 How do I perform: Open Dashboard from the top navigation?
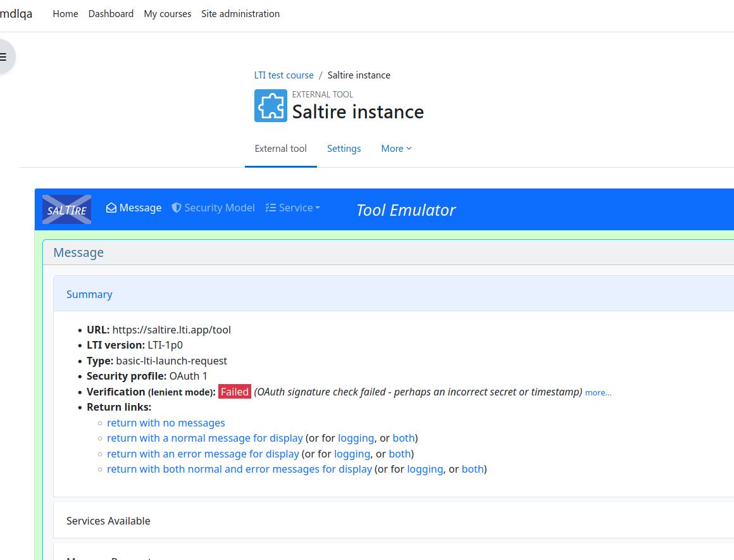[x=111, y=14]
